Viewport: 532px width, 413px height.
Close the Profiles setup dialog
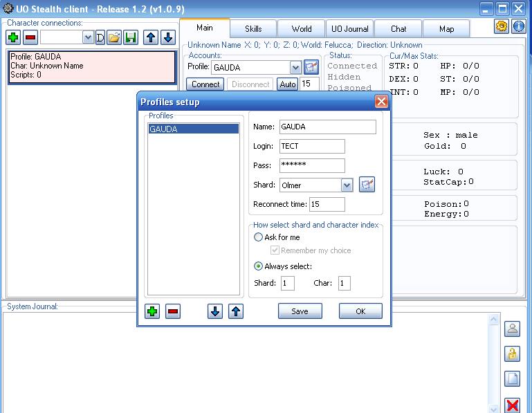[x=381, y=102]
